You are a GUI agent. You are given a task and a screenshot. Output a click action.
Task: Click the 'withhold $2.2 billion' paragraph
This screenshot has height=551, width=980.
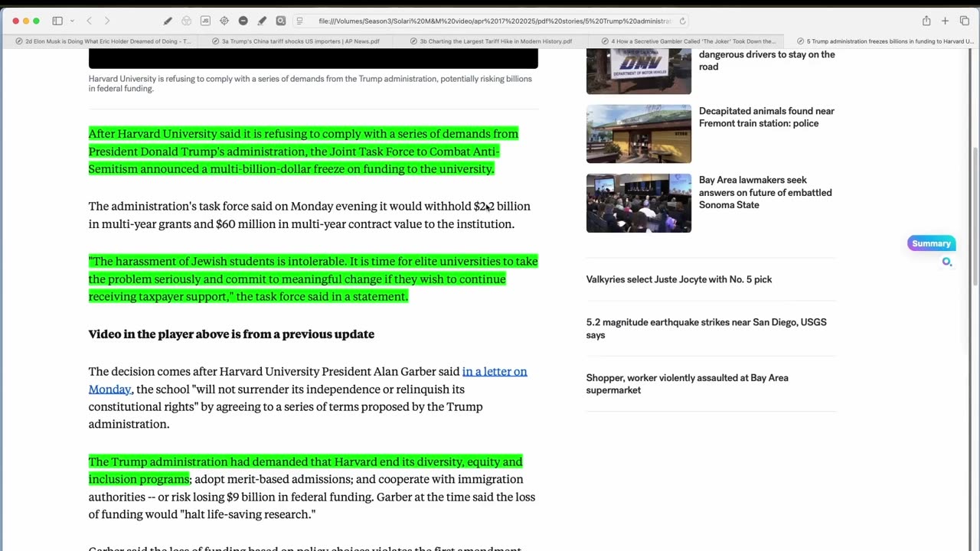pos(309,215)
